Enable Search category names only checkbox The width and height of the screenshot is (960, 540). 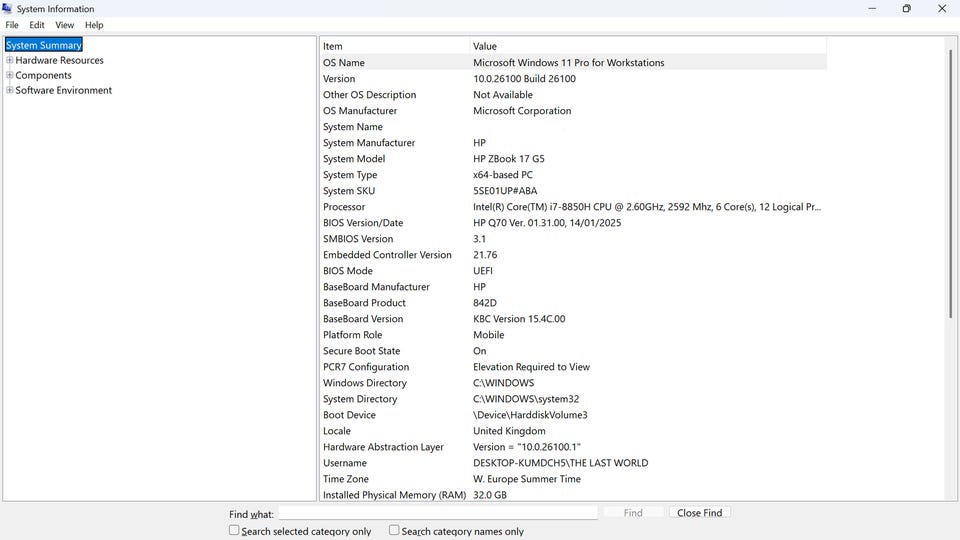point(394,530)
